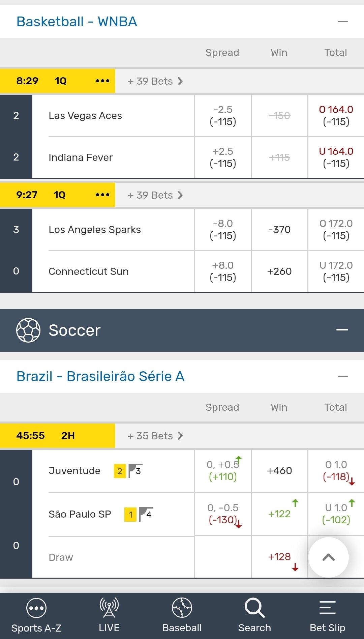364x639 pixels.
Task: Open options dots for Sparks vs Sun
Action: point(102,195)
